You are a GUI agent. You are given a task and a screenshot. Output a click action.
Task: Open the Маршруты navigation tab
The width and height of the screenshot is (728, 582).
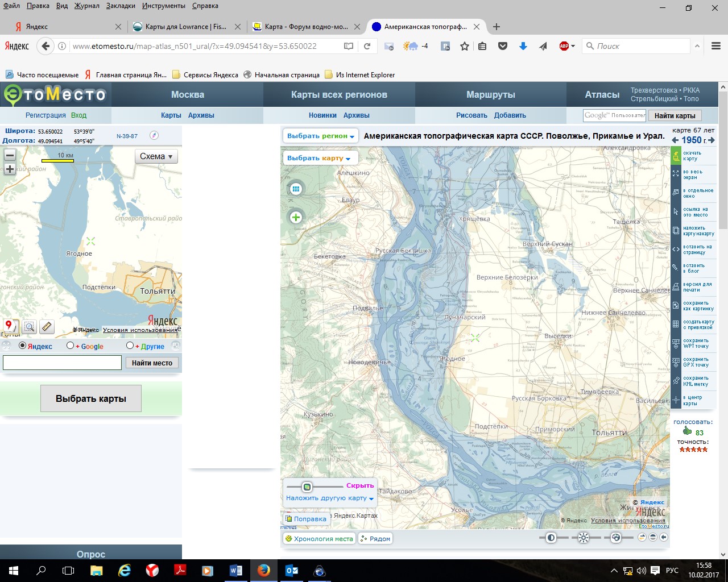click(x=490, y=94)
